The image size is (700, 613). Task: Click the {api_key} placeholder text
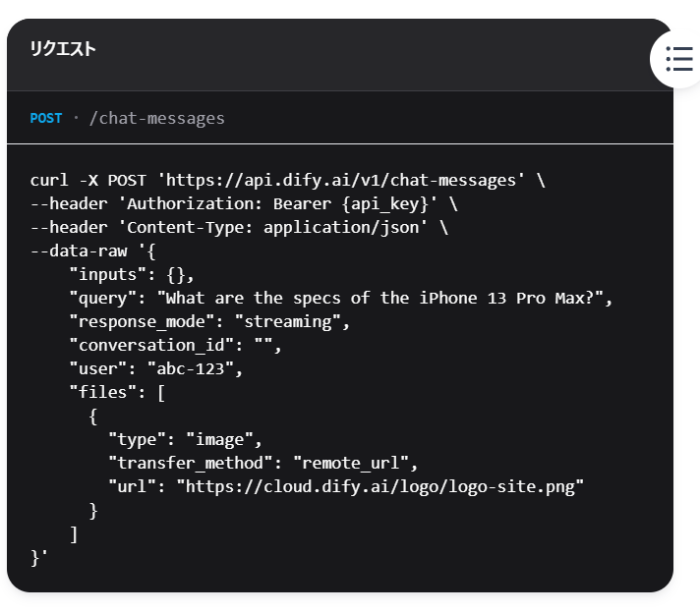384,204
